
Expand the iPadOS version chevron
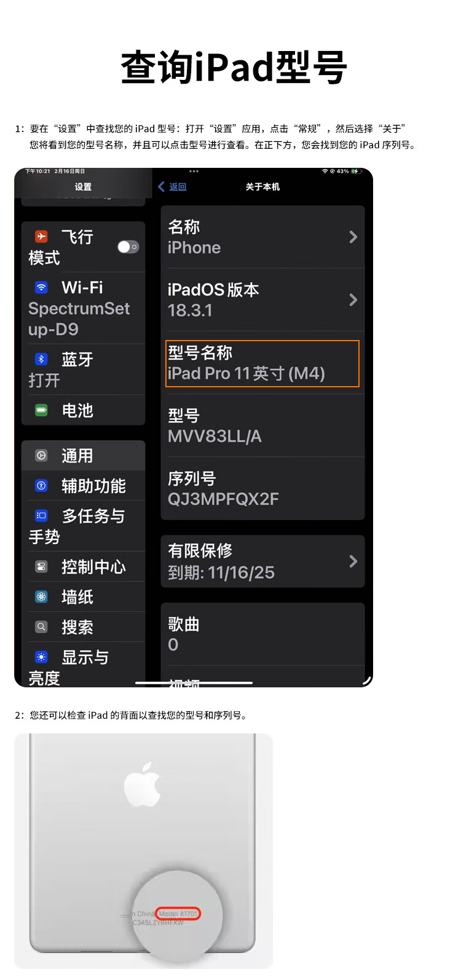[353, 299]
